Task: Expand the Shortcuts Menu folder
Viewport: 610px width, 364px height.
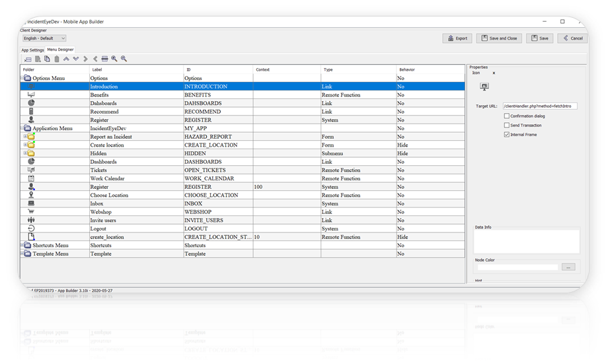Action: (22, 246)
